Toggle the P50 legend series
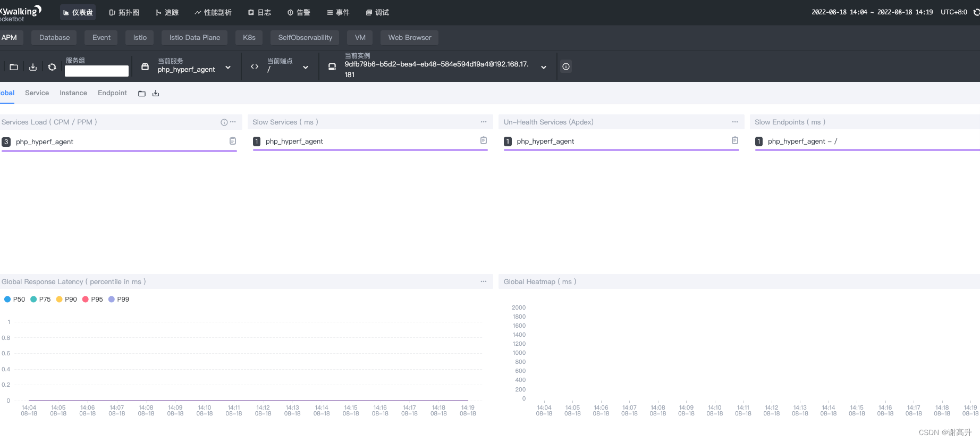The width and height of the screenshot is (980, 441). pos(15,299)
